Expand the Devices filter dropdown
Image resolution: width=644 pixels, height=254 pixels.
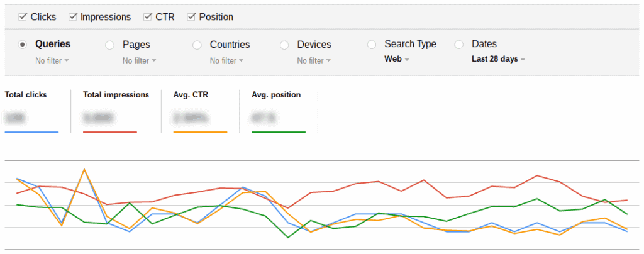click(314, 61)
